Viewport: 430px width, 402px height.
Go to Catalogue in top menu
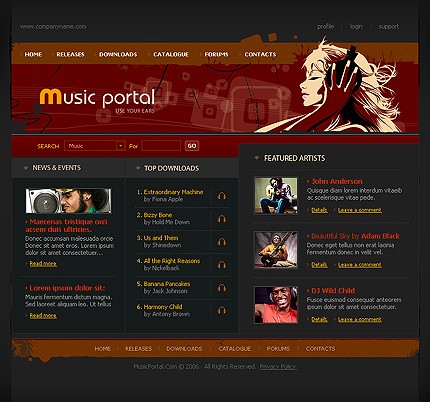(x=171, y=54)
